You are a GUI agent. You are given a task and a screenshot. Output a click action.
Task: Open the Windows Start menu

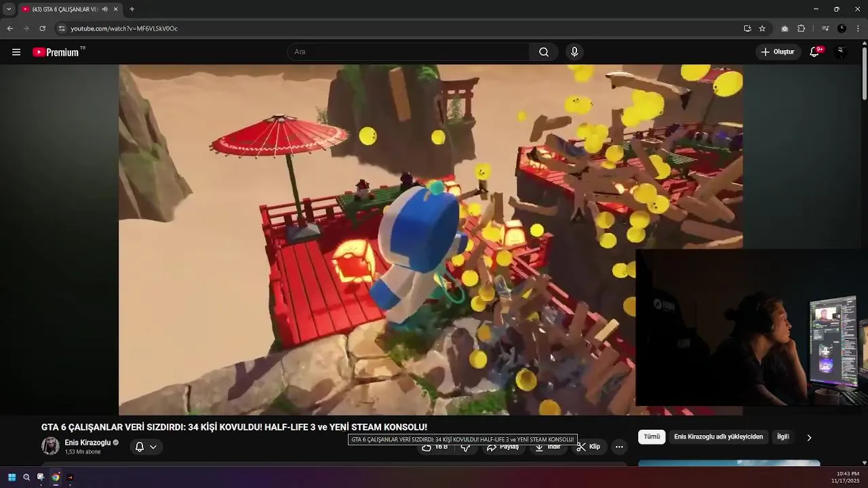(12, 477)
